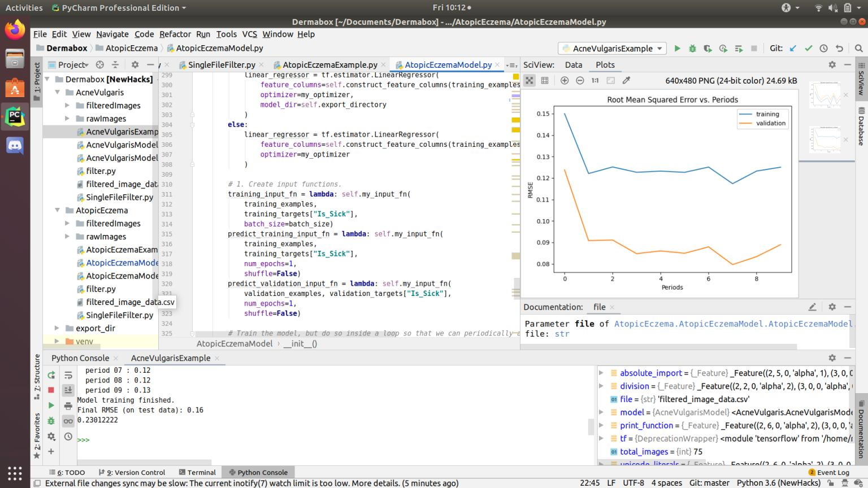The height and width of the screenshot is (488, 868).
Task: Stop the console with the red square
Action: (x=51, y=390)
